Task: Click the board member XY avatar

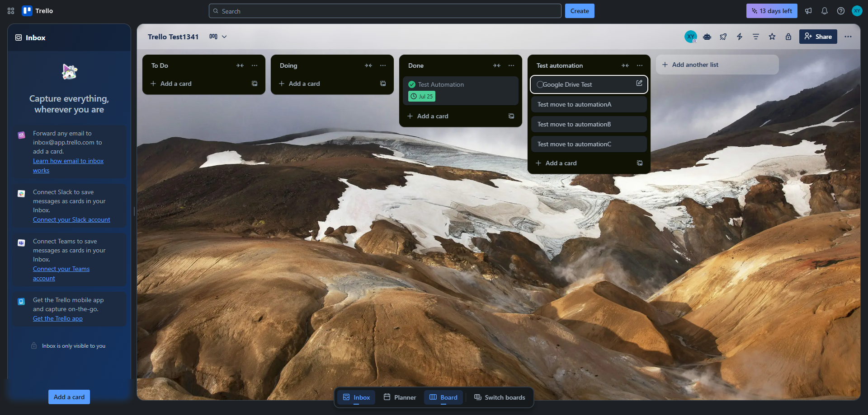Action: (x=691, y=37)
